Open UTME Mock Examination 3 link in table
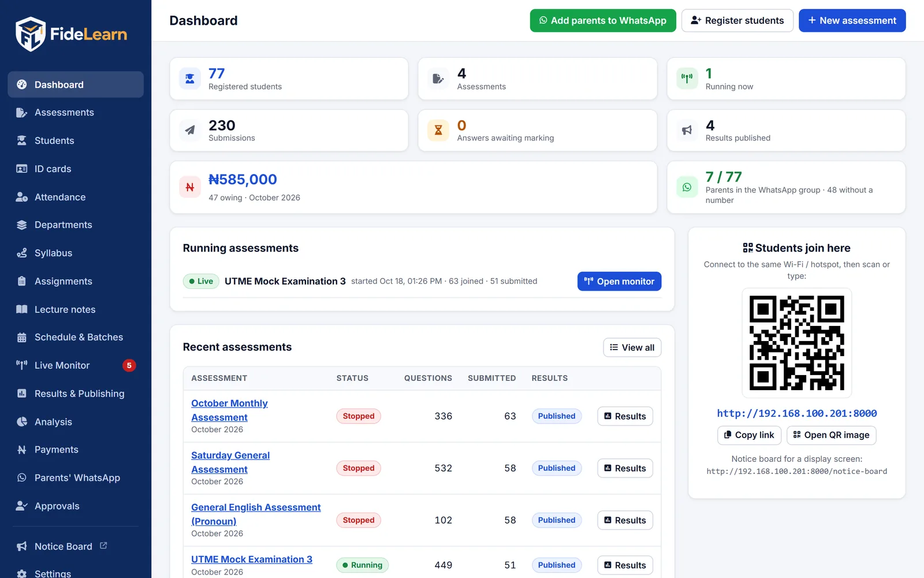The height and width of the screenshot is (578, 924). pos(252,560)
